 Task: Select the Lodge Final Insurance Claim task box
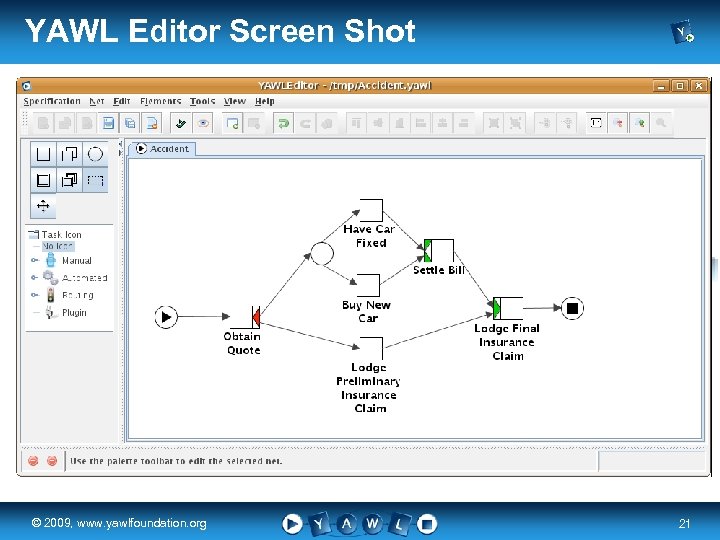(508, 309)
